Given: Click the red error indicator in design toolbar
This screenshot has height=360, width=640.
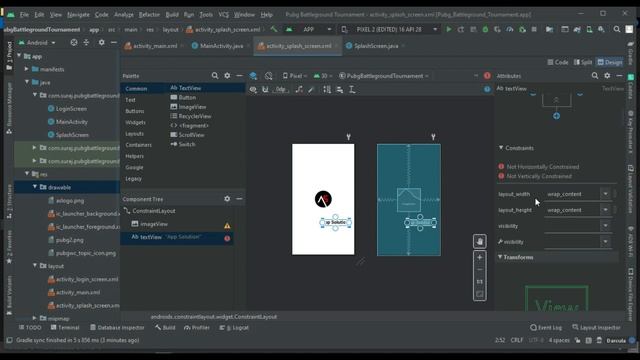Looking at the screenshot, I should click(x=487, y=76).
